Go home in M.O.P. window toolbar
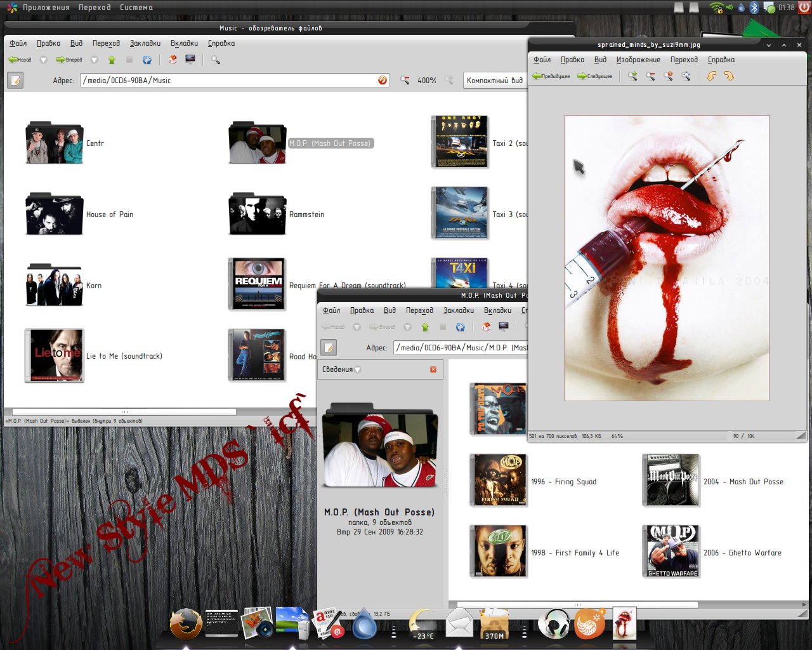This screenshot has width=812, height=650. point(486,327)
